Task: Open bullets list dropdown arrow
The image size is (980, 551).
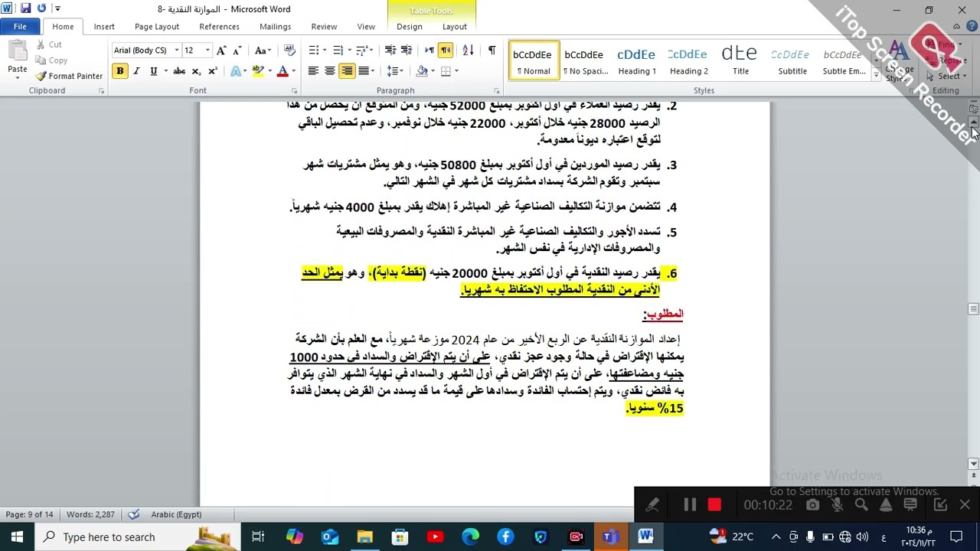Action: 325,51
